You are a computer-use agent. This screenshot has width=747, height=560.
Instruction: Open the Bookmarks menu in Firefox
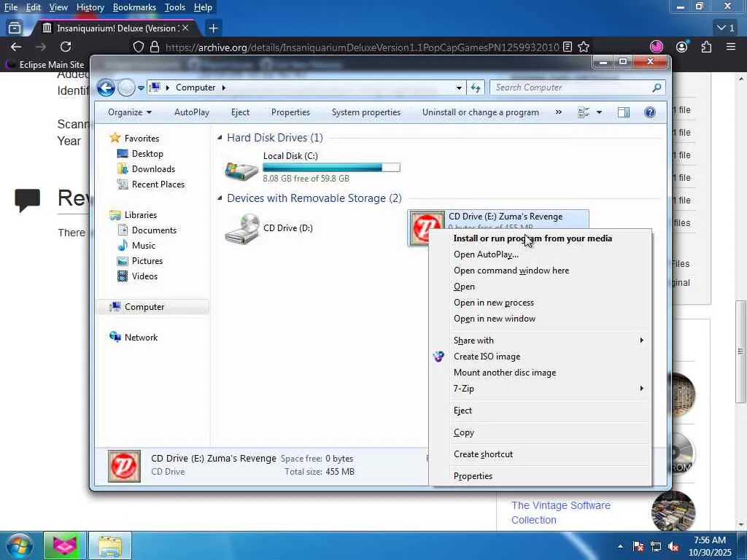tap(134, 7)
